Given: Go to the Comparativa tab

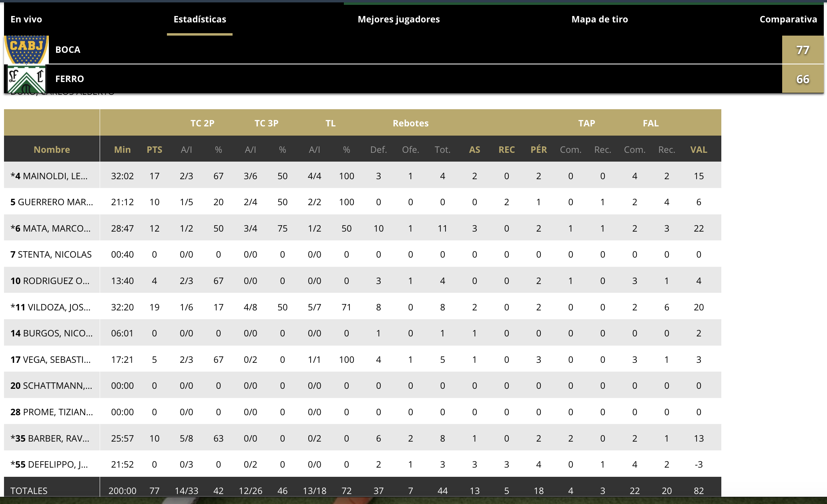Looking at the screenshot, I should coord(788,19).
